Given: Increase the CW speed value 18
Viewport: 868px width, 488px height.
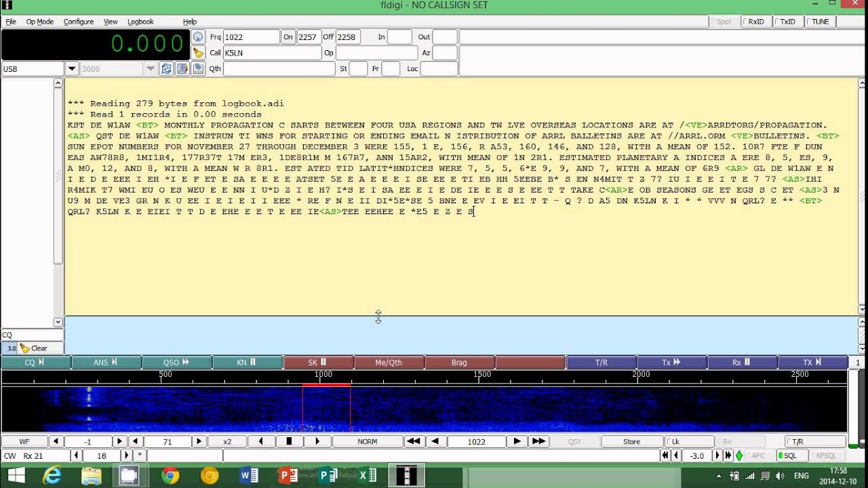Looking at the screenshot, I should pos(127,456).
